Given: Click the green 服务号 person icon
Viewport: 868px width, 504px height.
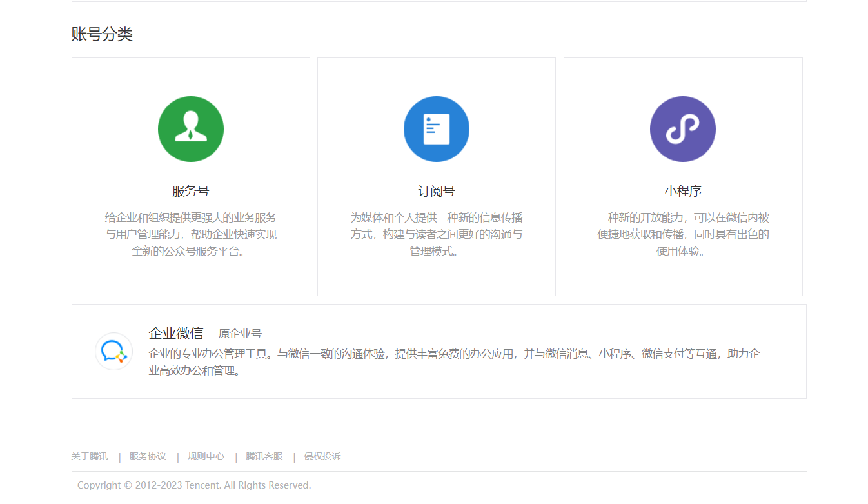Looking at the screenshot, I should pos(191,129).
